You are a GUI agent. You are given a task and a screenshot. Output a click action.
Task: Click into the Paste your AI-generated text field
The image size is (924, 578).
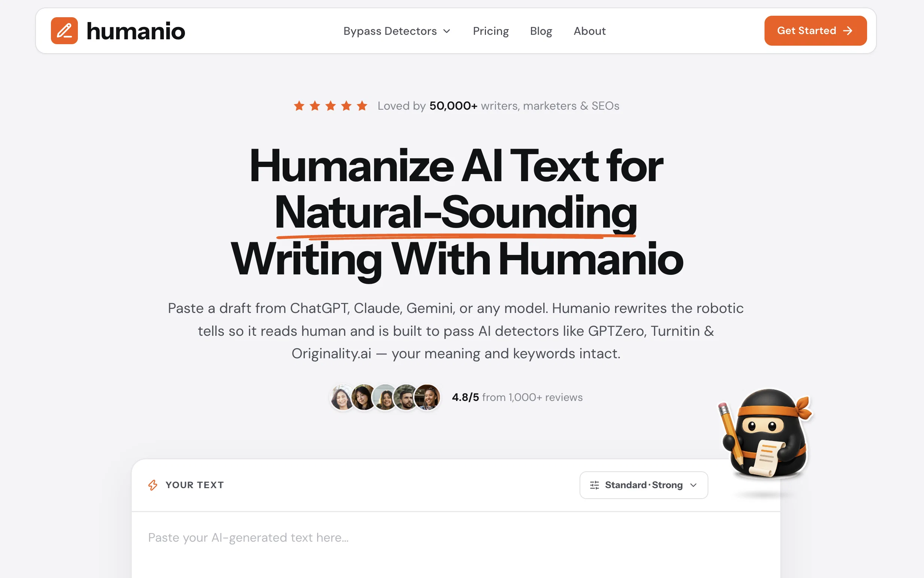pyautogui.click(x=456, y=545)
